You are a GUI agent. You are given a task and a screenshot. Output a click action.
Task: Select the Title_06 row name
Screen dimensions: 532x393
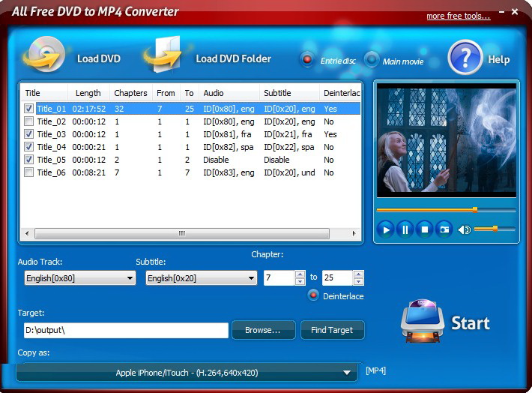[52, 172]
